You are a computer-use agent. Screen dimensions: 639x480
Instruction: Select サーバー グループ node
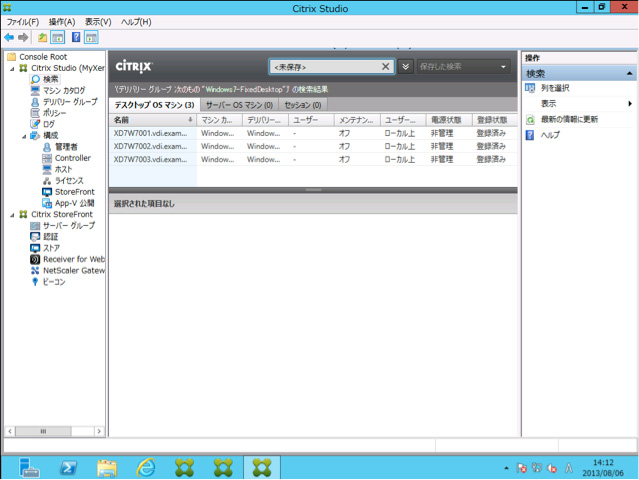coord(69,225)
